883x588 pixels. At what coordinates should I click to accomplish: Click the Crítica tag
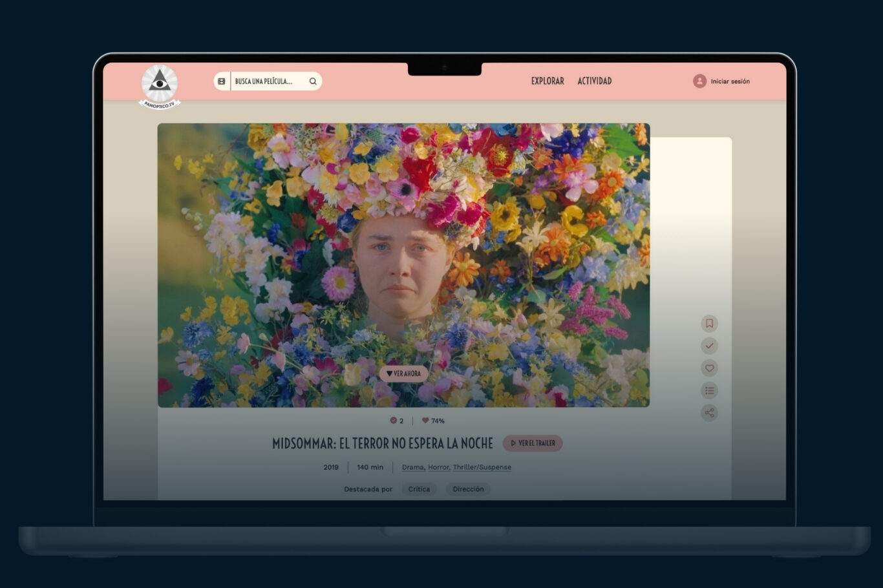(x=419, y=489)
